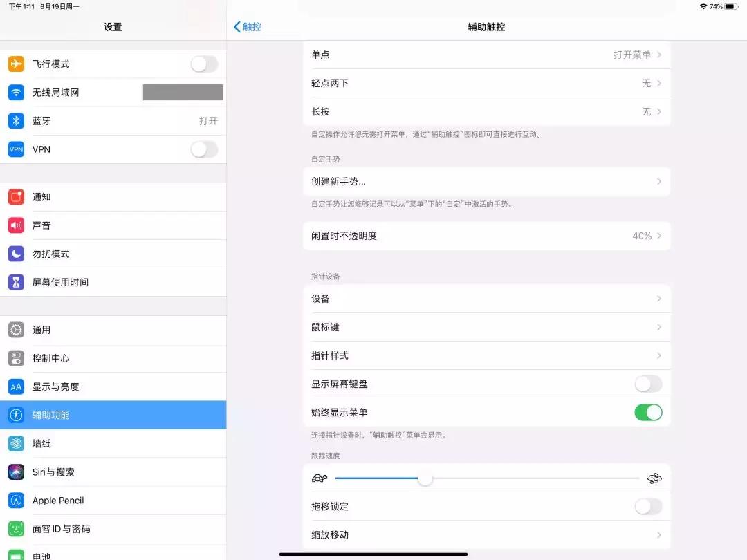This screenshot has height=560, width=747.
Task: Enable the 显示屏幕键盘 switch
Action: click(648, 384)
